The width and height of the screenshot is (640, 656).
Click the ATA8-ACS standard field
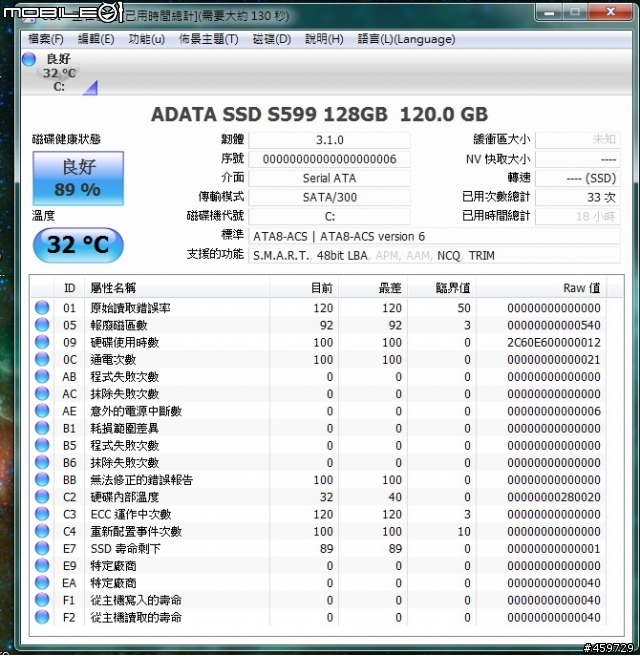coord(434,236)
